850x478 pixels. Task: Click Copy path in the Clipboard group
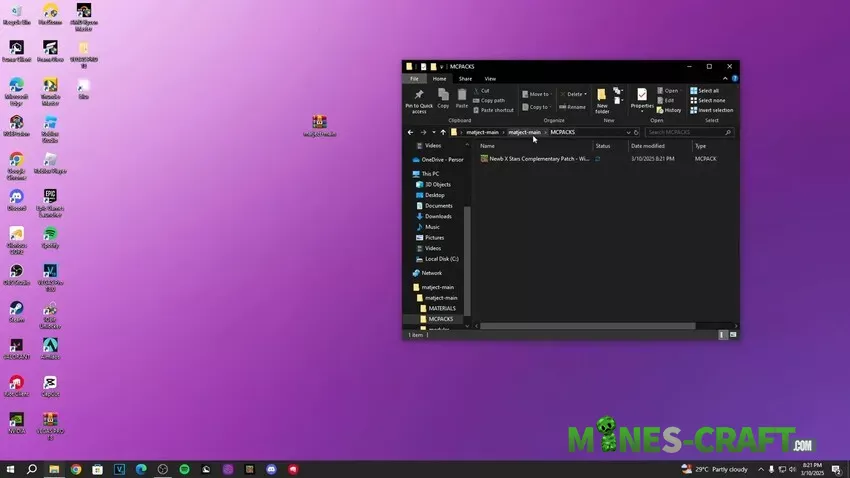click(492, 100)
